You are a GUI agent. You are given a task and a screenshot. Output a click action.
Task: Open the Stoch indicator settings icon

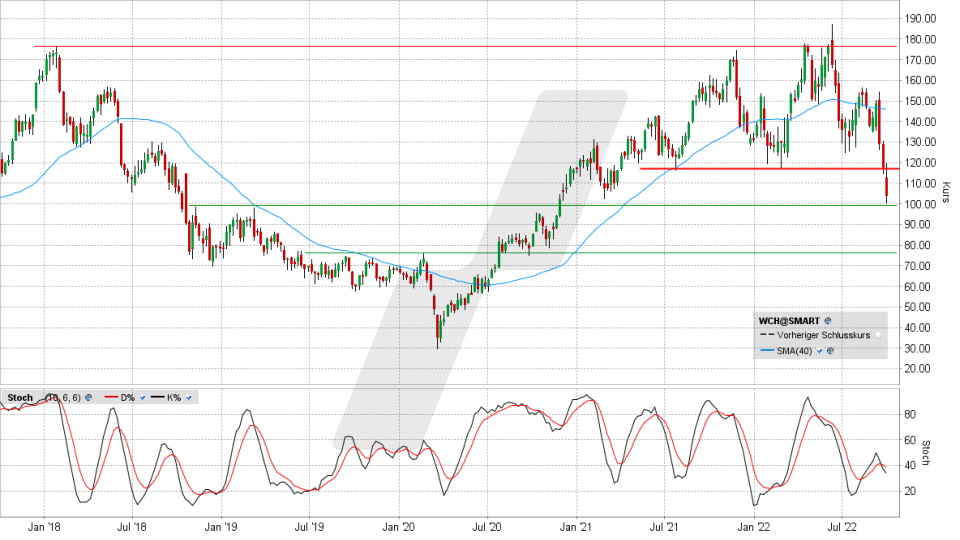(x=89, y=398)
